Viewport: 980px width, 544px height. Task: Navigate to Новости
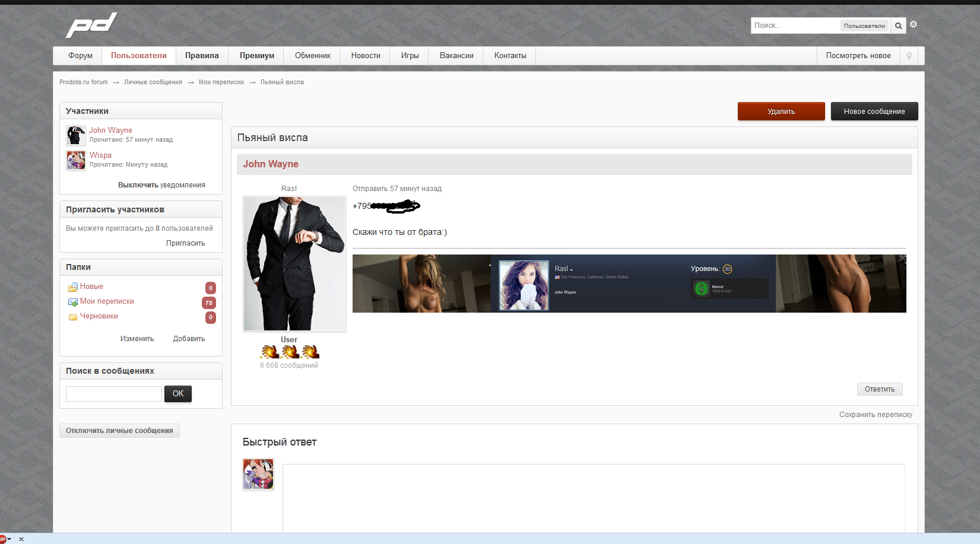(x=366, y=56)
